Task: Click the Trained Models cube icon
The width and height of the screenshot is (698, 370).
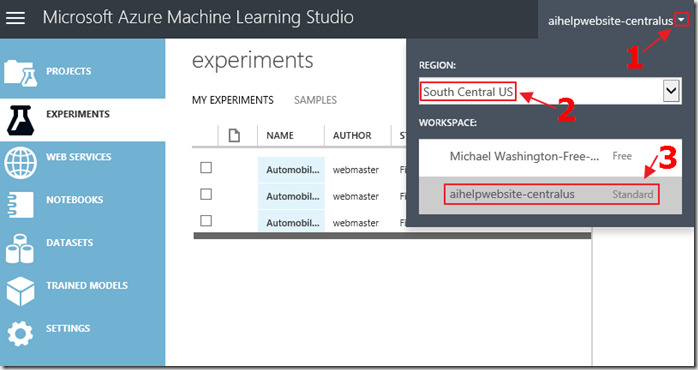Action: click(x=20, y=291)
